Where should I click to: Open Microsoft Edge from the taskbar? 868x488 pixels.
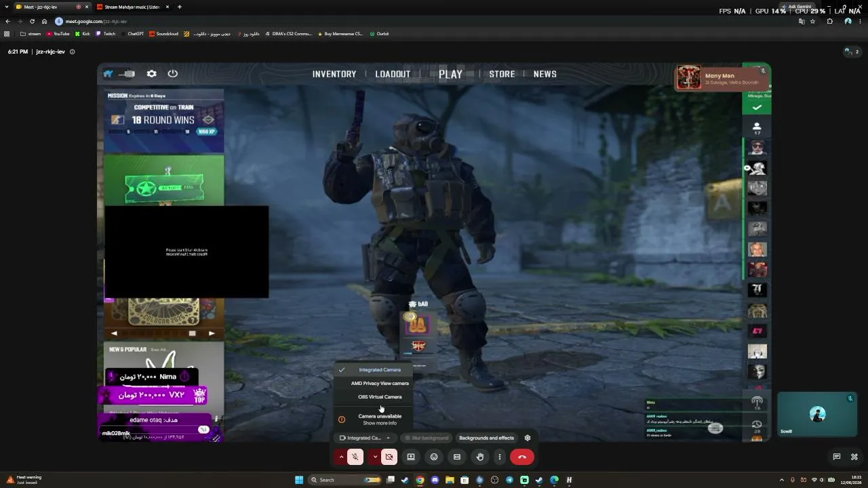tap(554, 480)
